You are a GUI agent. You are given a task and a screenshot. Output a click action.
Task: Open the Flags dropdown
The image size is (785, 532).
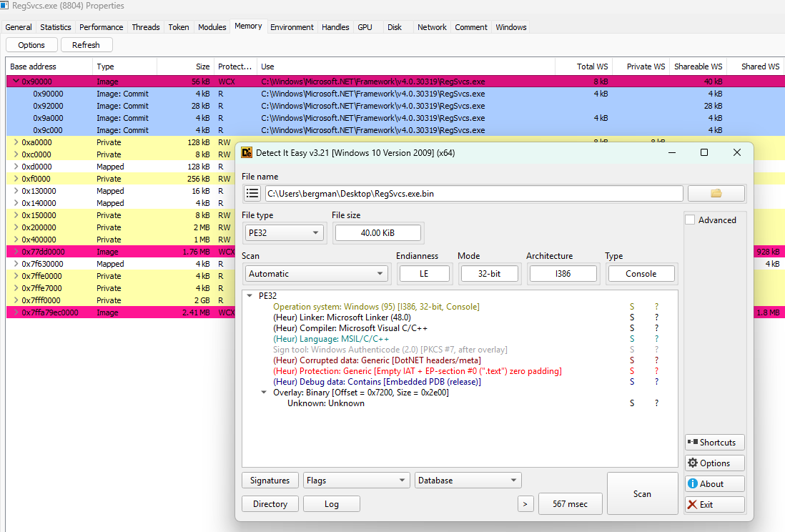pos(357,481)
